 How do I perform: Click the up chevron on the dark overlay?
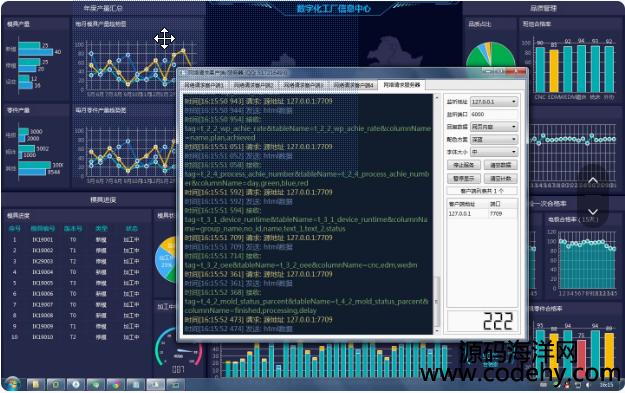pyautogui.click(x=593, y=180)
